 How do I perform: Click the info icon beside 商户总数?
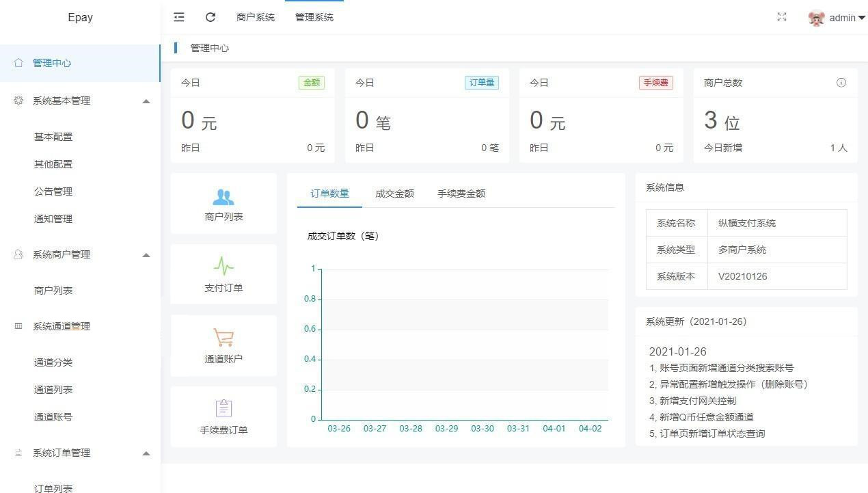point(841,83)
